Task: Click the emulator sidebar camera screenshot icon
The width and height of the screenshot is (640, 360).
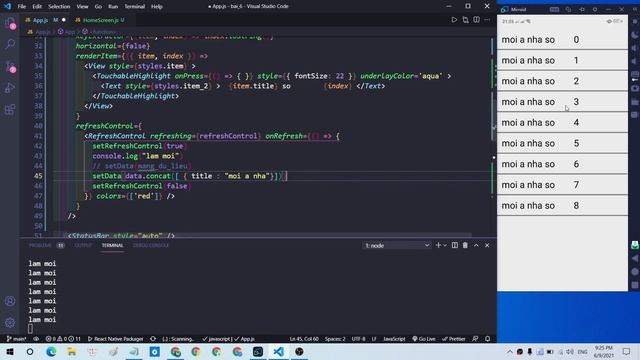Action: [635, 88]
